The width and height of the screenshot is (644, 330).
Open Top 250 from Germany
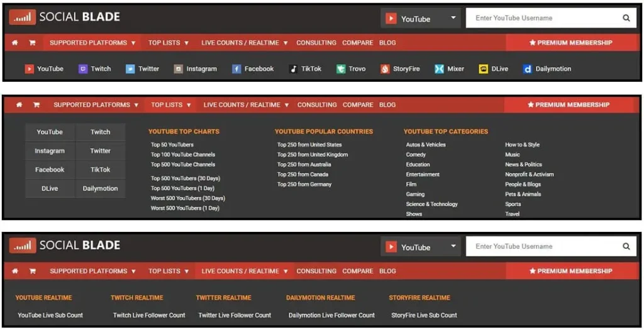coord(304,184)
